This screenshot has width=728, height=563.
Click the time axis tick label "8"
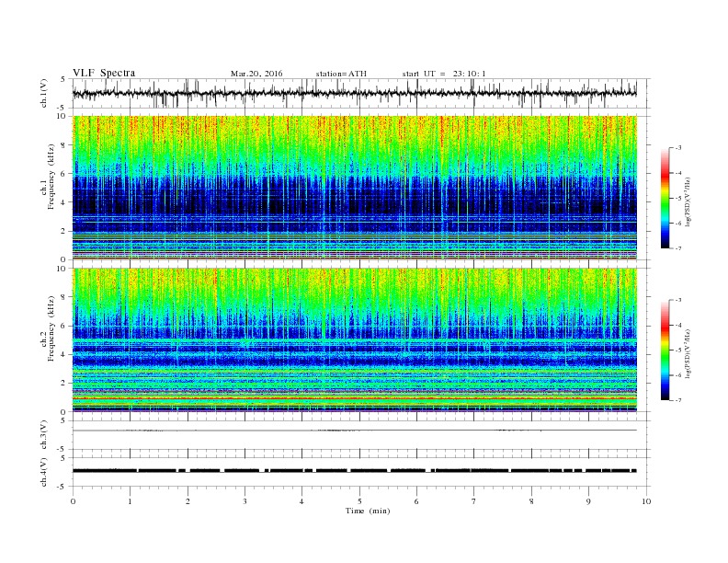[531, 501]
